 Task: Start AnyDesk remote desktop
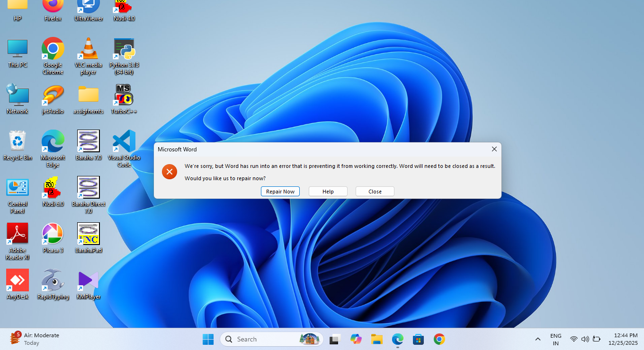tap(18, 280)
